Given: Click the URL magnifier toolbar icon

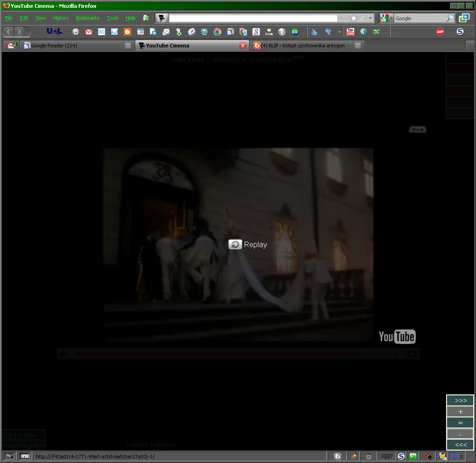Looking at the screenshot, I should pyautogui.click(x=54, y=32).
